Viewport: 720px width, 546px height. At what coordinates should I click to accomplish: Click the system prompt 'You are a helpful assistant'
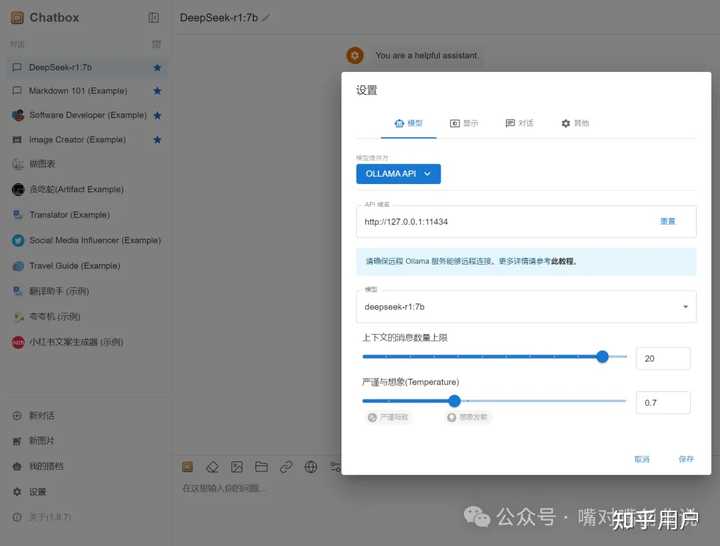(427, 56)
